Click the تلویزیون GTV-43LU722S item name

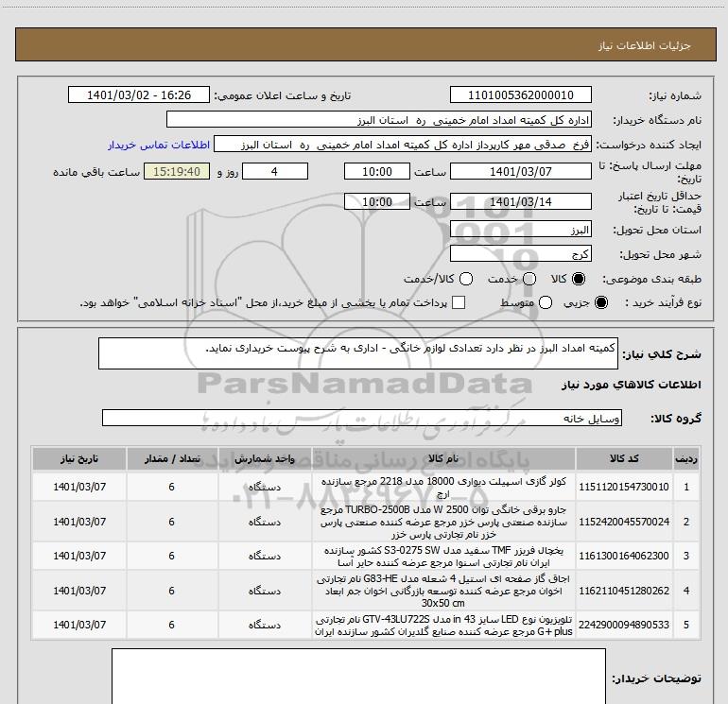[443, 626]
